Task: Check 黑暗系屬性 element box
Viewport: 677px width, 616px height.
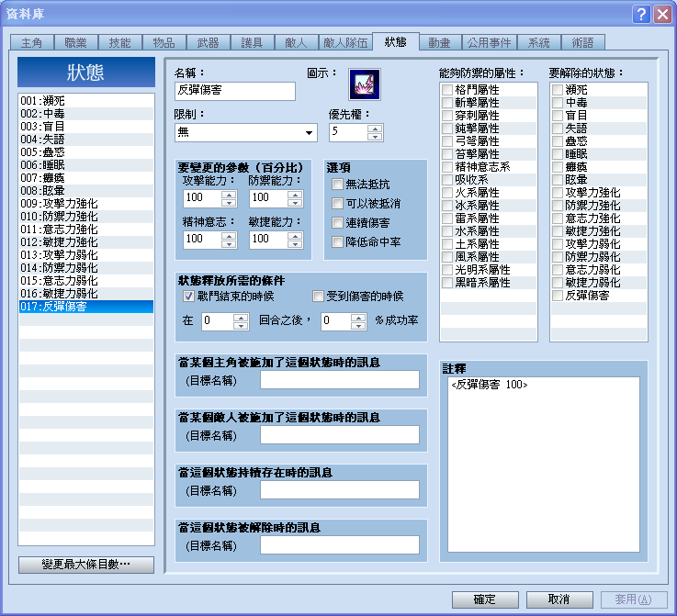Action: tap(447, 283)
